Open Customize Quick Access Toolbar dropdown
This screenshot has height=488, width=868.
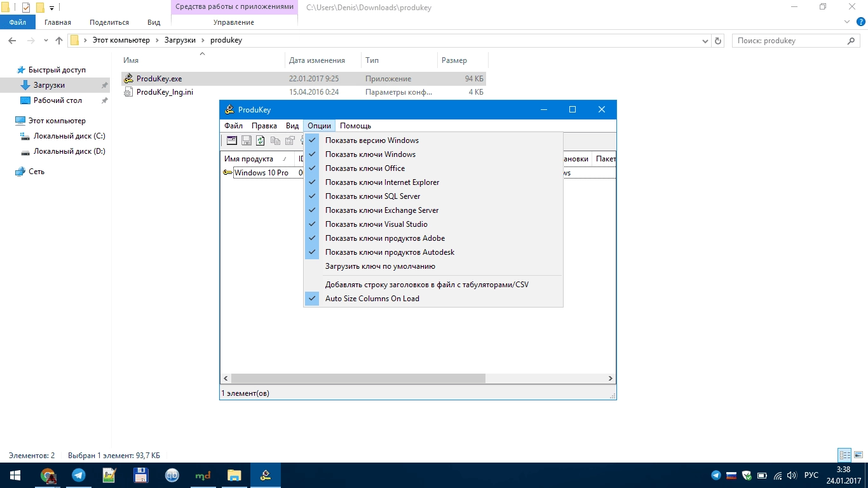51,8
